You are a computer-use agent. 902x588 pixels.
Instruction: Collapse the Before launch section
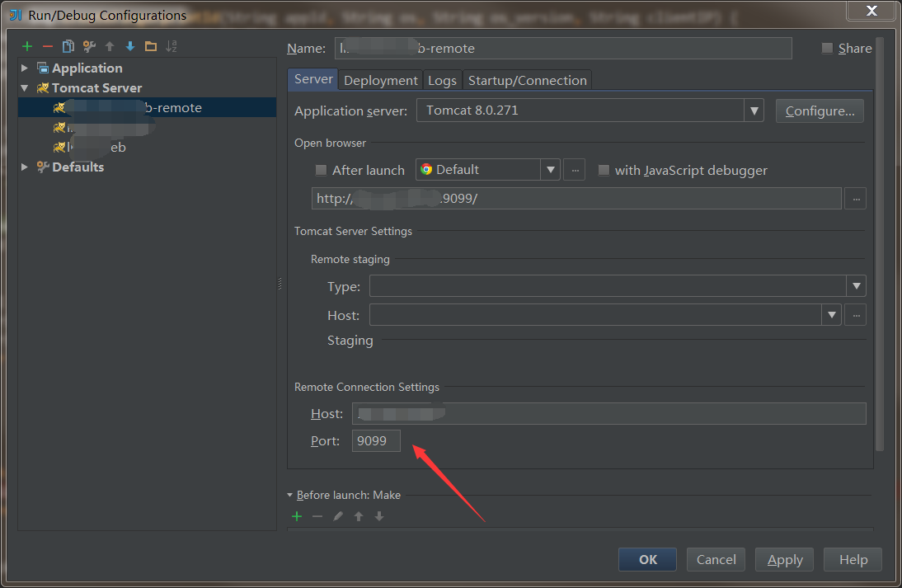click(290, 495)
